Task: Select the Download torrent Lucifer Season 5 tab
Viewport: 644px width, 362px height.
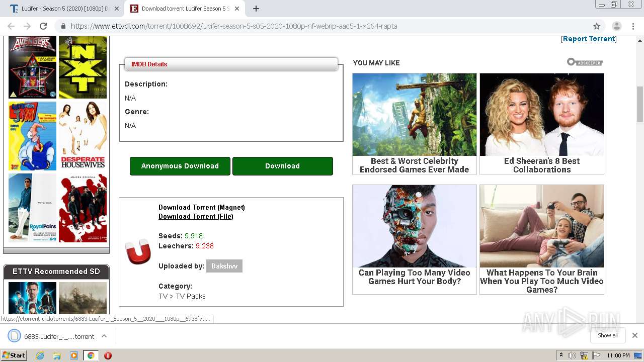Action: pyautogui.click(x=185, y=9)
